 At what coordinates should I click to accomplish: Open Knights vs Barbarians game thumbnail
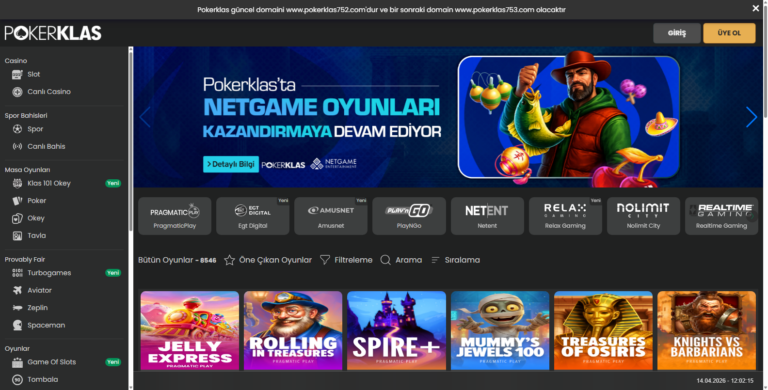(x=707, y=331)
